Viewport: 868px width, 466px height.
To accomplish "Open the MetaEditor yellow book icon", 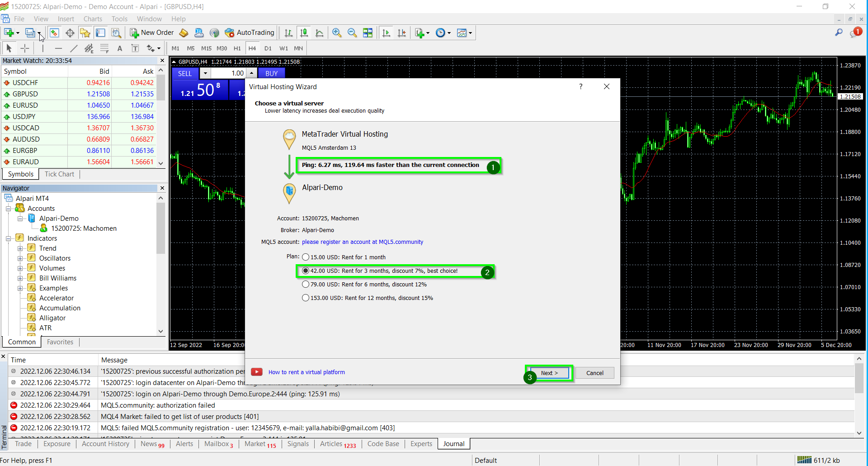I will tap(184, 33).
